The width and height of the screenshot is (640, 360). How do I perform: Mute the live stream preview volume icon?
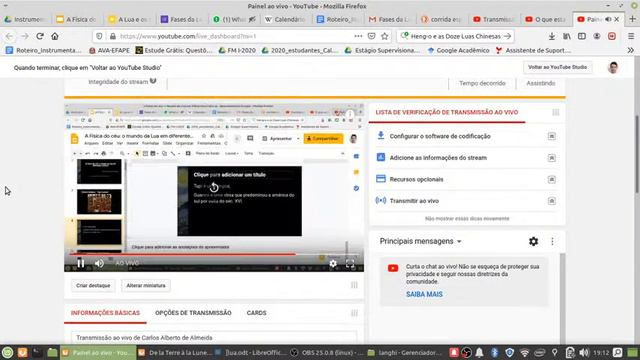click(99, 263)
